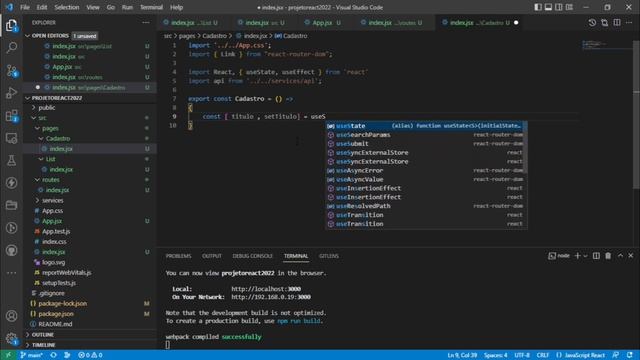Open the Remote Explorer view
This screenshot has width=640, height=360.
coord(11,138)
